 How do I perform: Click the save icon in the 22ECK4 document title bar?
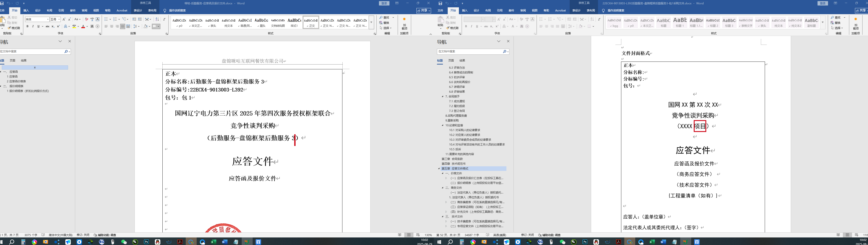[440, 3]
